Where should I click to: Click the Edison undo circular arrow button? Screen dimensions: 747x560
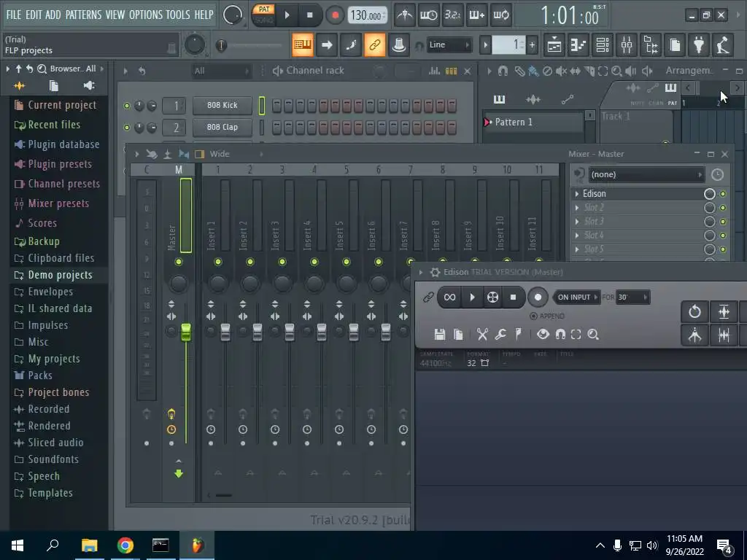coord(694,312)
